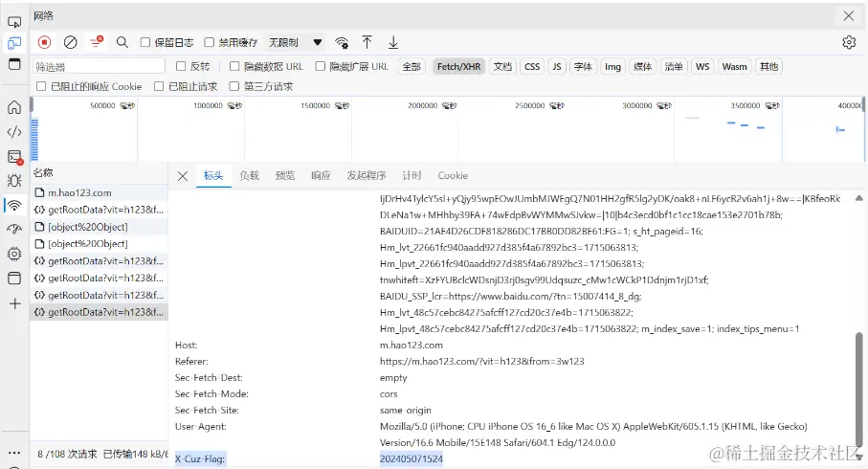Screen dimensions: 868x469
Task: Import HAR file upload arrow
Action: (x=367, y=42)
